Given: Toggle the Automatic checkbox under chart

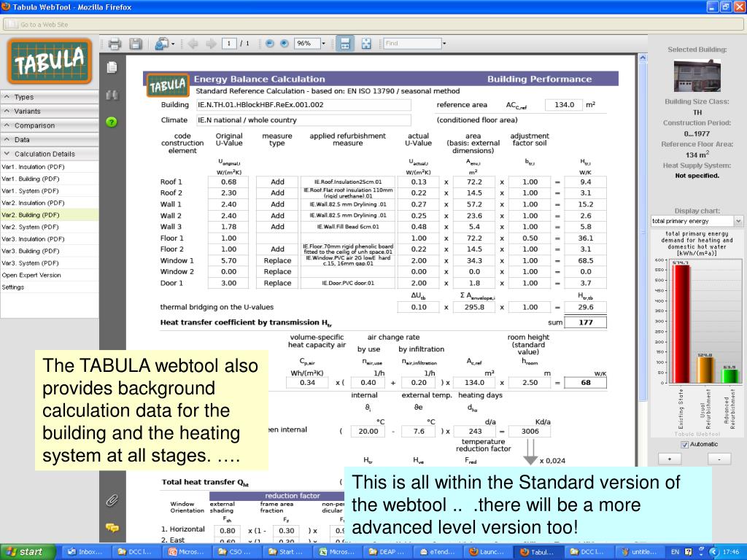Looking at the screenshot, I should pos(684,444).
